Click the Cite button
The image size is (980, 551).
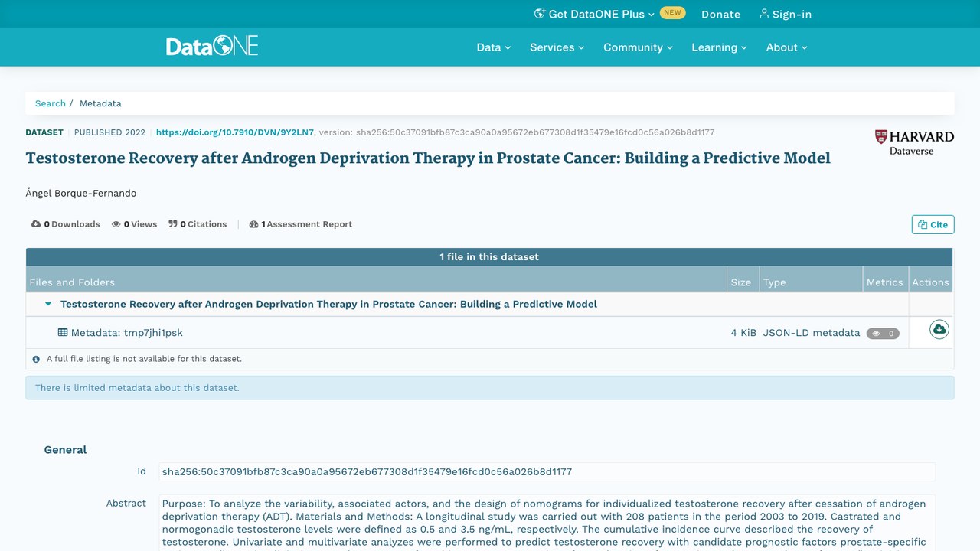[x=933, y=224]
